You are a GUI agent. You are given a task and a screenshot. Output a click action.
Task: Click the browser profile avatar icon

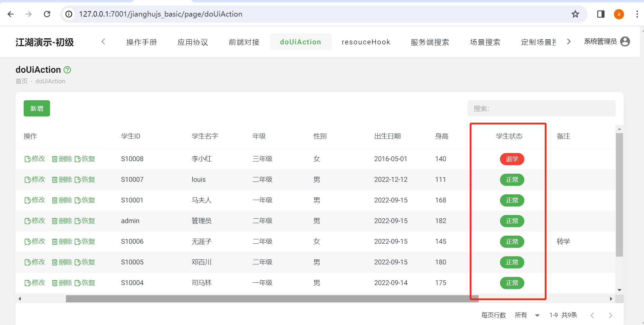(x=619, y=14)
